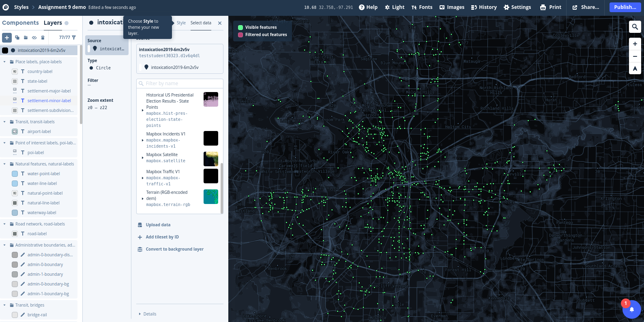Click the Styles link in the header
Viewport: 644px width, 322px height.
point(21,7)
